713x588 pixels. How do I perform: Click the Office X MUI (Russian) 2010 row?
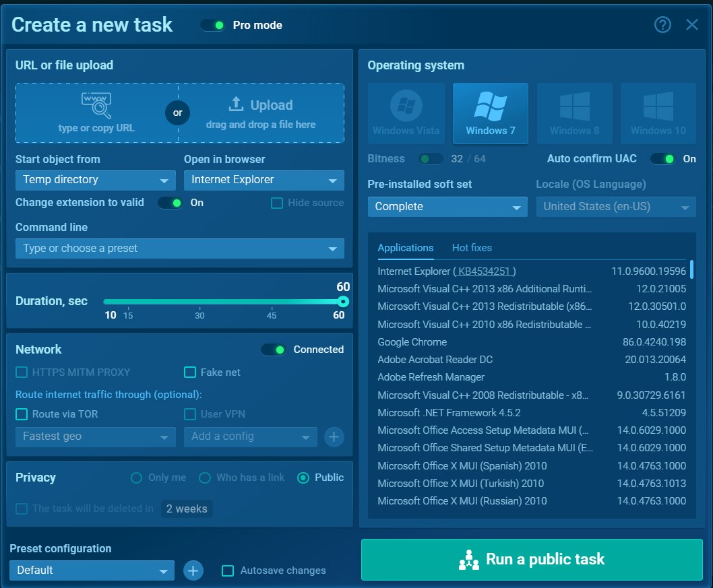click(x=532, y=501)
